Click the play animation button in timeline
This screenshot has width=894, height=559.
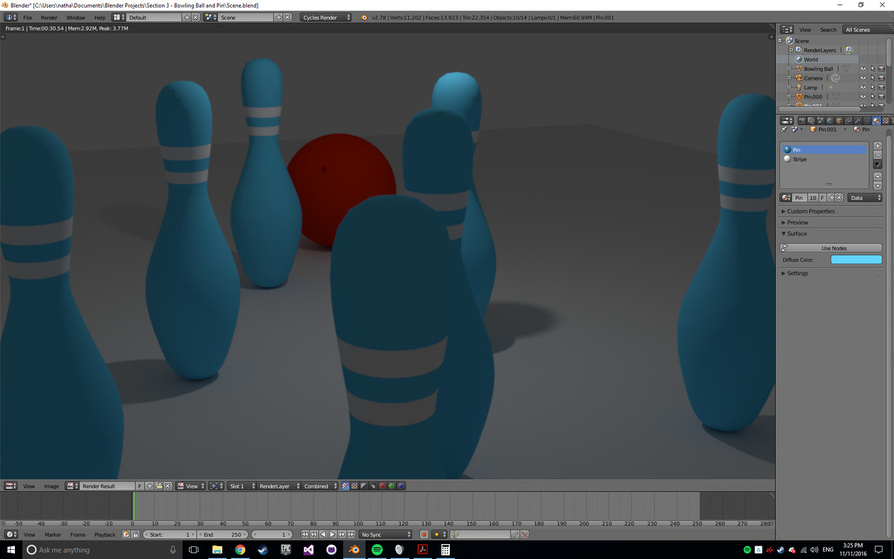[x=332, y=535]
